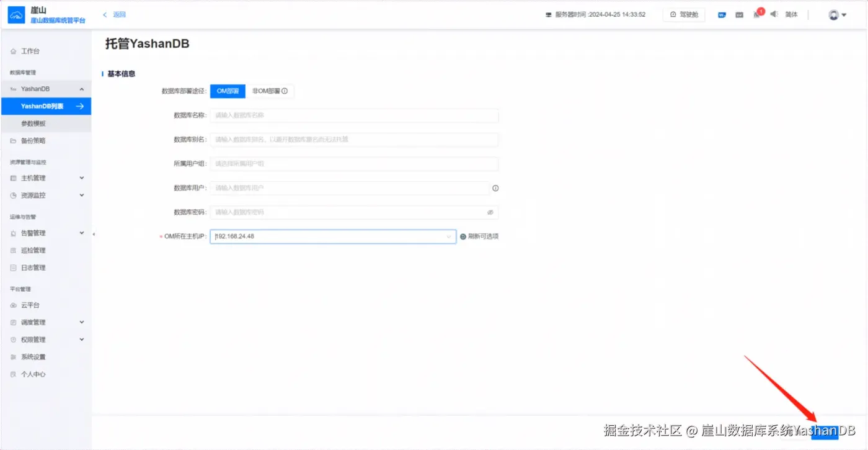Select YashanDB列表 menu item
868x450 pixels.
coord(46,106)
